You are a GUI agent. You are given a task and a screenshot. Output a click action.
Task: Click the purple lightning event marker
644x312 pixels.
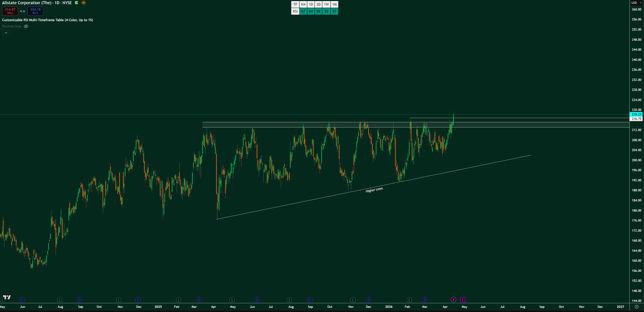click(x=453, y=299)
